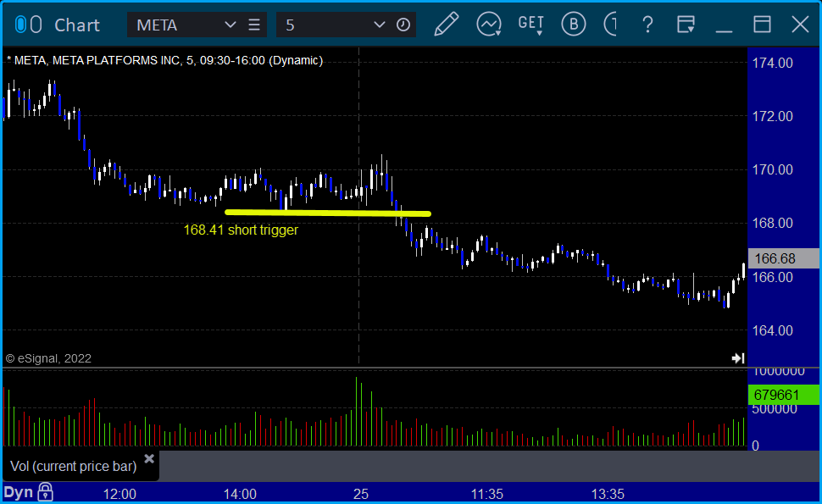Viewport: 822px width, 504px height.
Task: Open the help question mark icon
Action: pos(648,25)
